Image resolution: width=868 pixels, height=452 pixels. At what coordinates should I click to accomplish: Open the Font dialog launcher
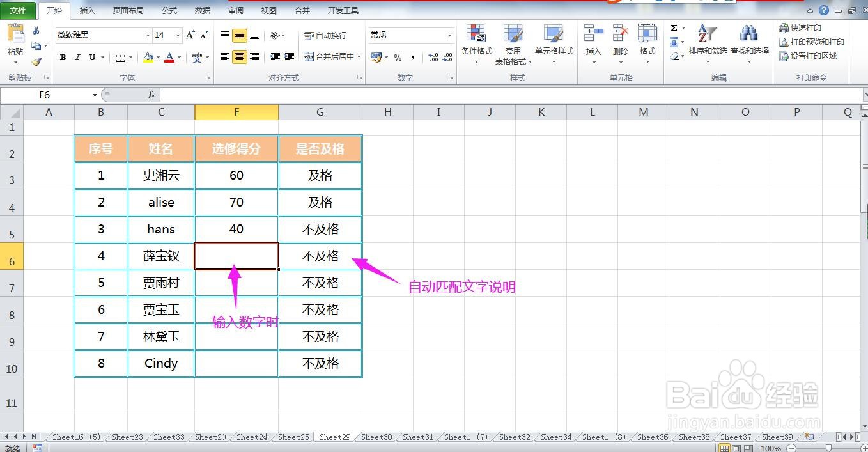point(208,77)
